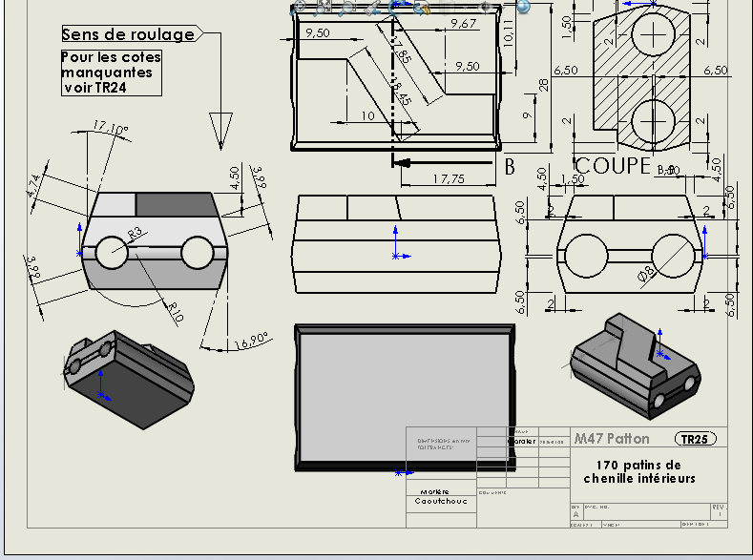Select the 17,85 diagonal dimension

(402, 50)
